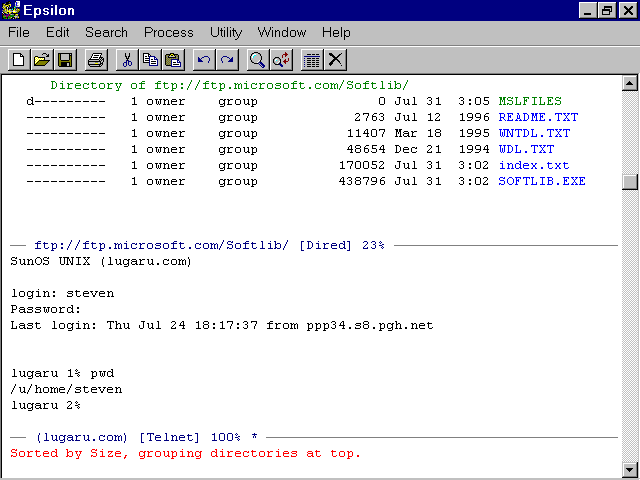640x480 pixels.
Task: Click the Cut scissors icon
Action: [127, 60]
